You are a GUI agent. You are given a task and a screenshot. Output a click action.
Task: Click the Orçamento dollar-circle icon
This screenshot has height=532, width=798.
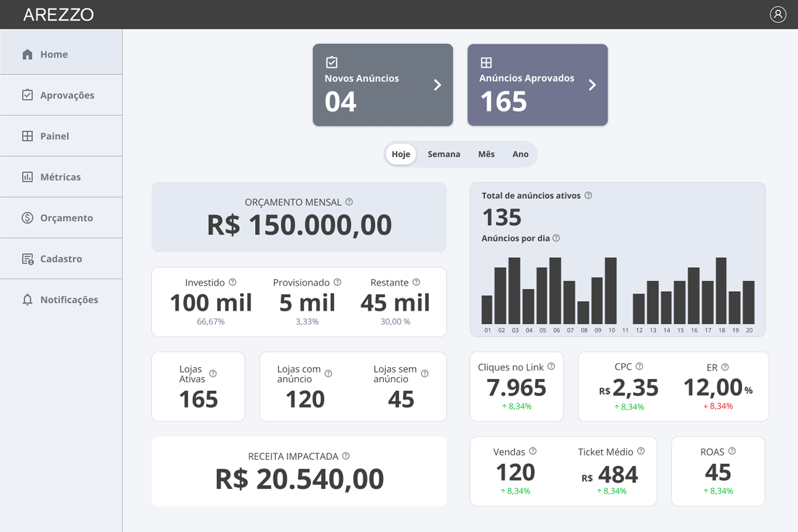click(28, 217)
